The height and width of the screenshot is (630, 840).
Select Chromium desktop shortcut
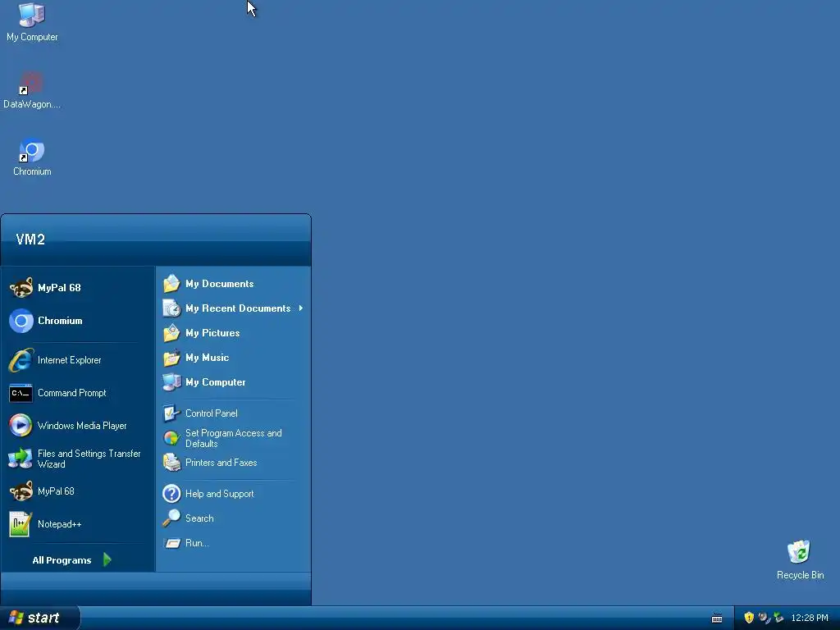click(32, 157)
